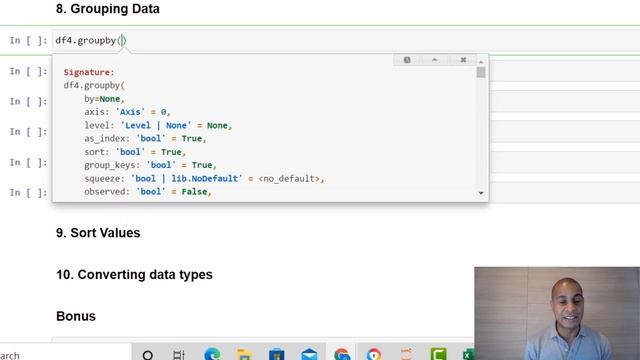Image resolution: width=640 pixels, height=360 pixels.
Task: Click the tooltip scrollbar thumb
Action: [x=481, y=72]
